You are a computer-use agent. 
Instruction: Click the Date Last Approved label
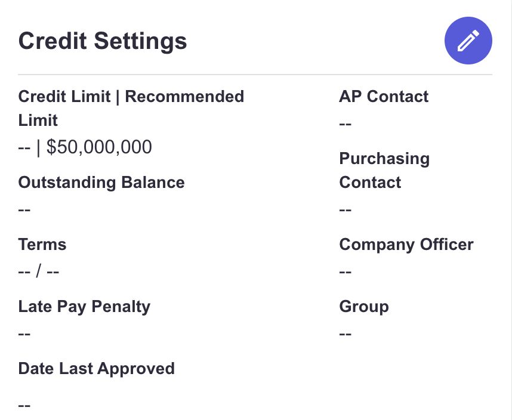[x=96, y=369]
